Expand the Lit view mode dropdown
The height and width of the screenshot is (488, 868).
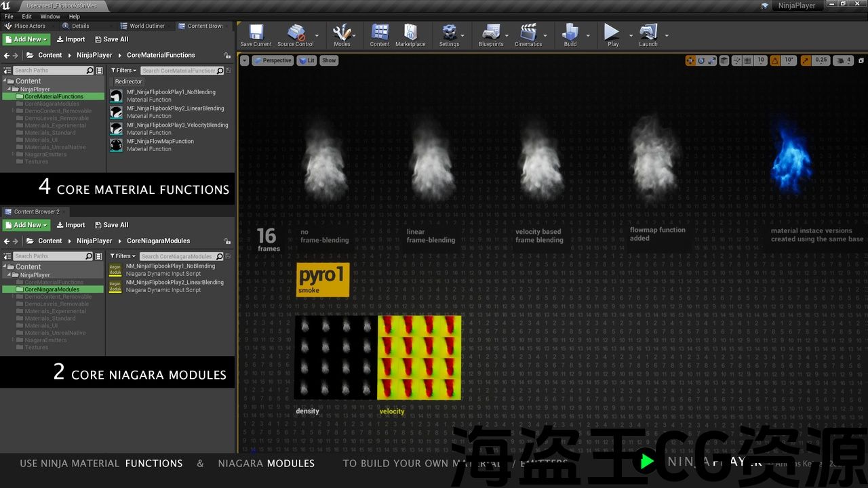point(307,60)
